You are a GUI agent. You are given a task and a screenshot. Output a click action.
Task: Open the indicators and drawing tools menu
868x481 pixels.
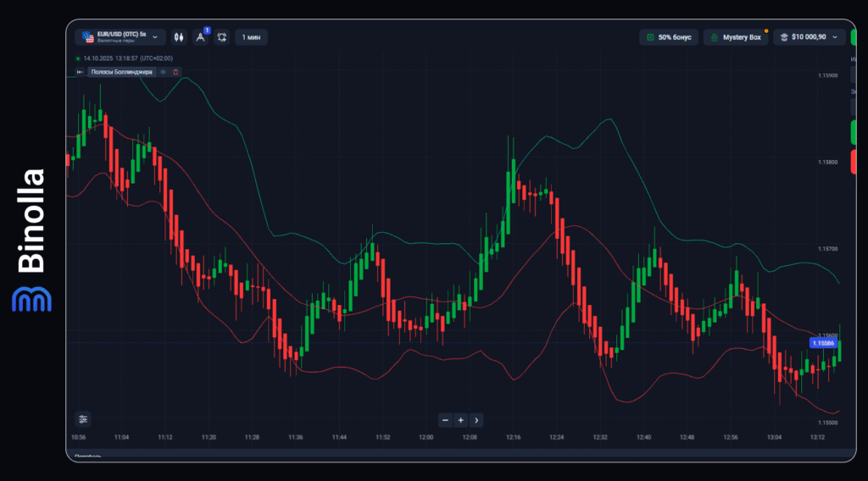pos(201,37)
